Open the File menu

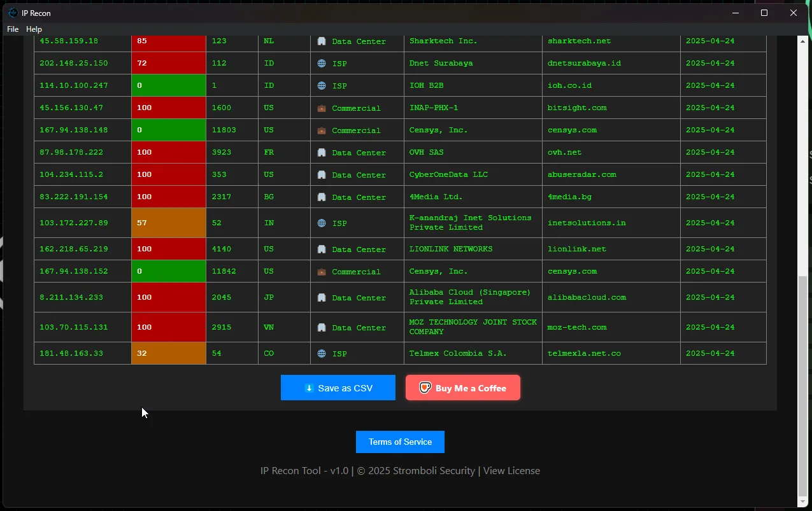13,29
